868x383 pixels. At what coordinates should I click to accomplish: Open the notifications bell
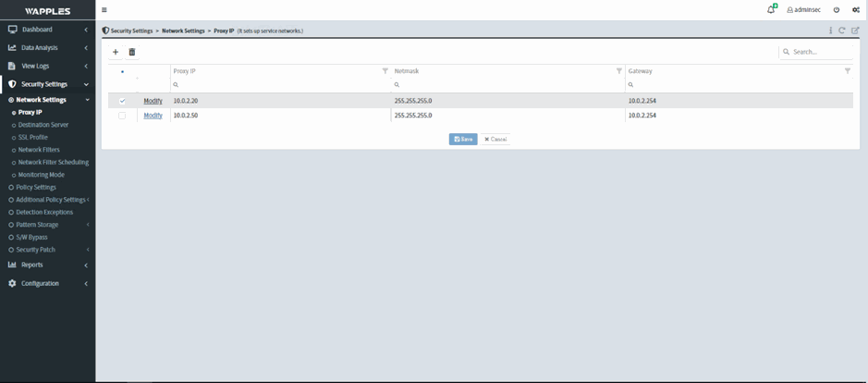(x=771, y=10)
